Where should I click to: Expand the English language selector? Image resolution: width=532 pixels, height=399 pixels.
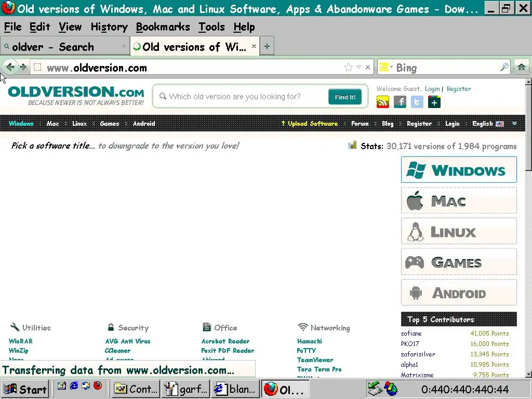(488, 124)
